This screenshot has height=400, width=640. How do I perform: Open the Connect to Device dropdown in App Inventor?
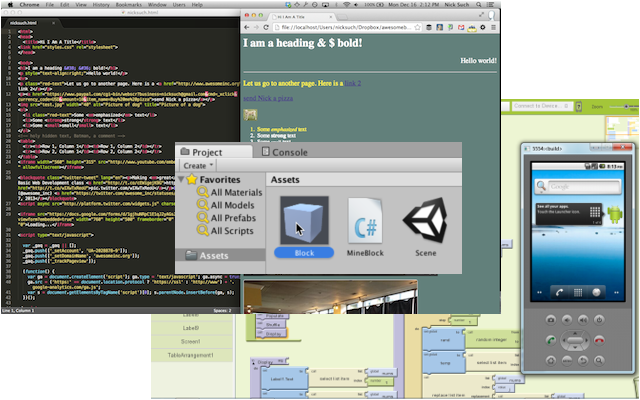coord(541,106)
